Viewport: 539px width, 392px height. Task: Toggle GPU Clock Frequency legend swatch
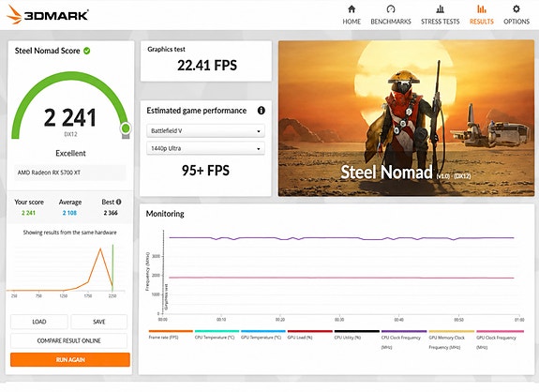tap(501, 331)
